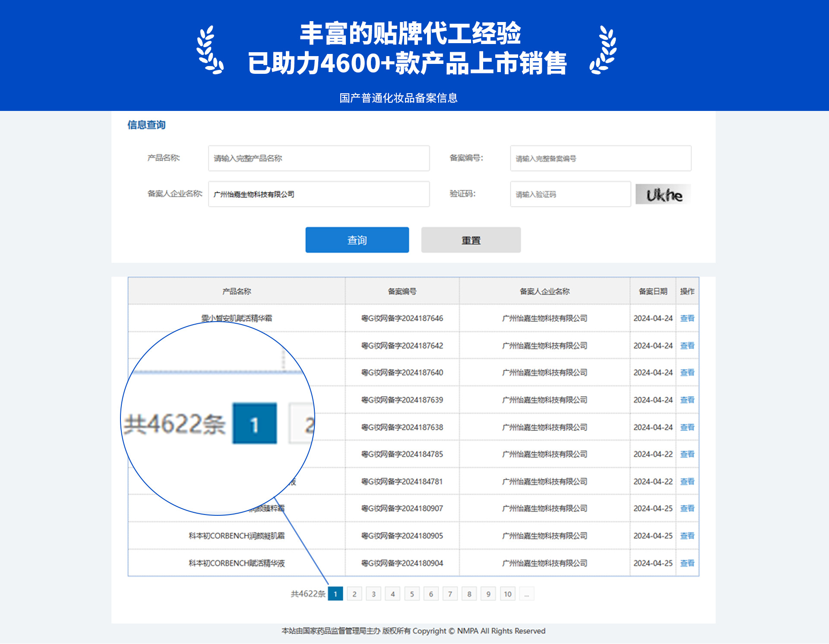829x644 pixels.
Task: Click the 重置 reset button
Action: (471, 240)
